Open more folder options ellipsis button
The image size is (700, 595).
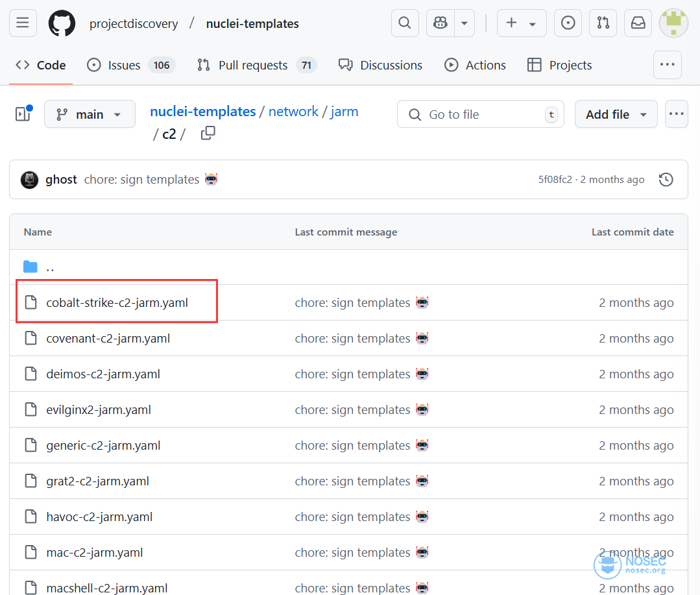click(x=677, y=114)
